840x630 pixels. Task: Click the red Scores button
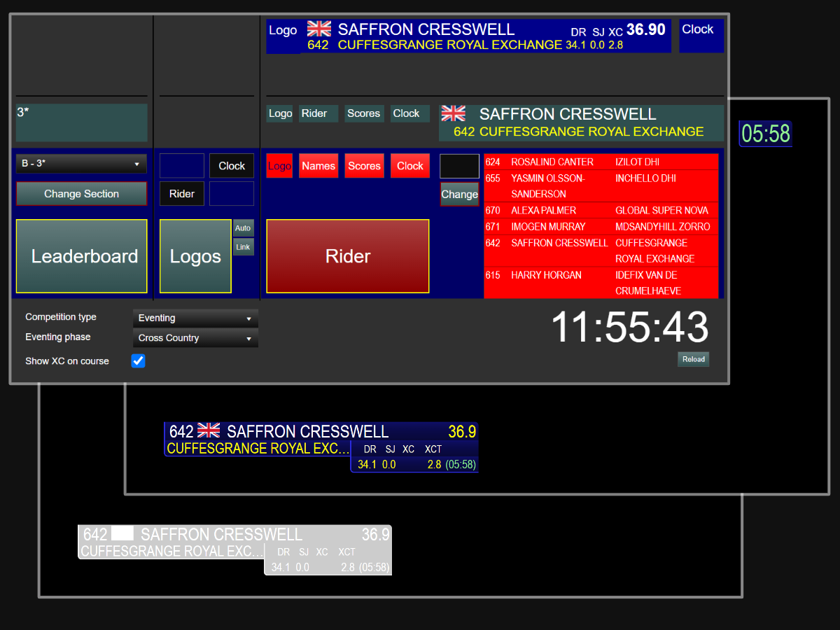(364, 166)
